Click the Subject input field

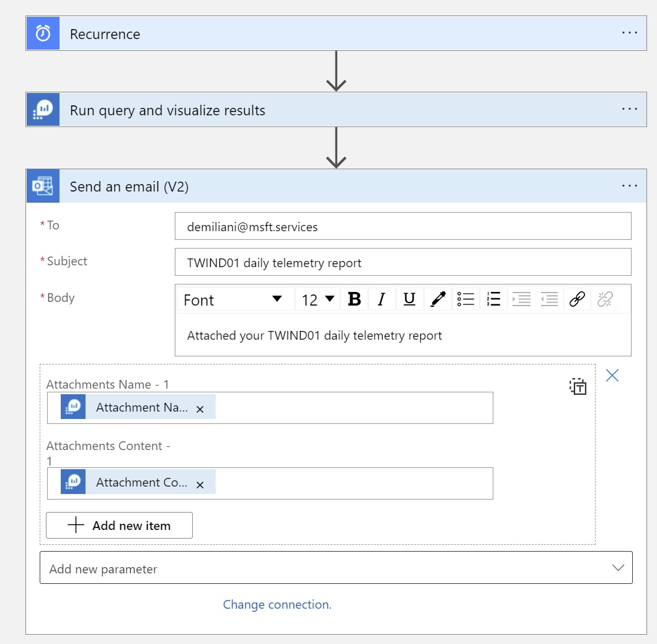[403, 262]
